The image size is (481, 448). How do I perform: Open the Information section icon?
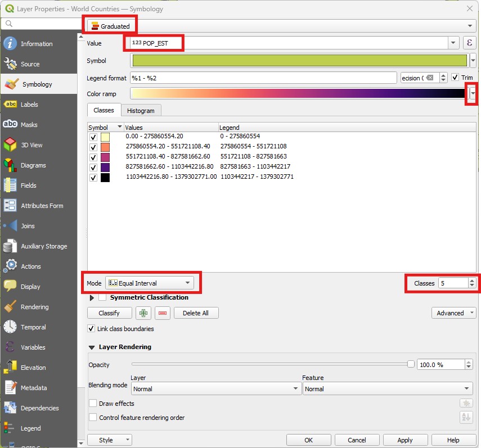point(10,44)
